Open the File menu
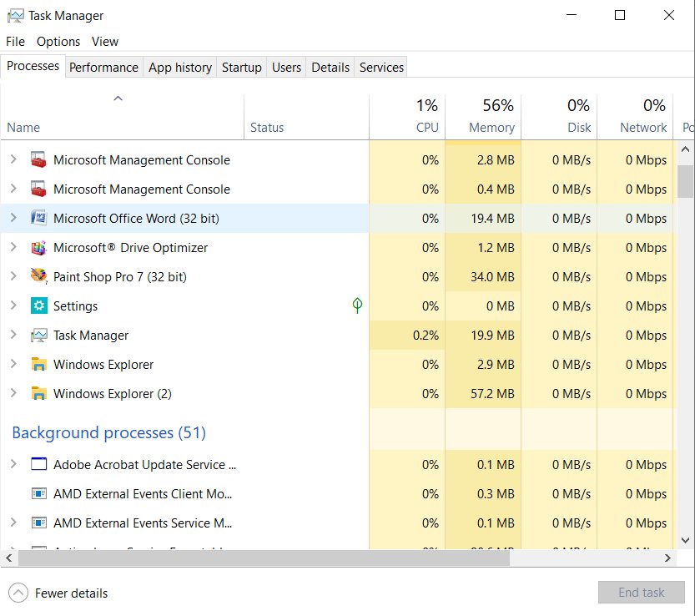 16,42
